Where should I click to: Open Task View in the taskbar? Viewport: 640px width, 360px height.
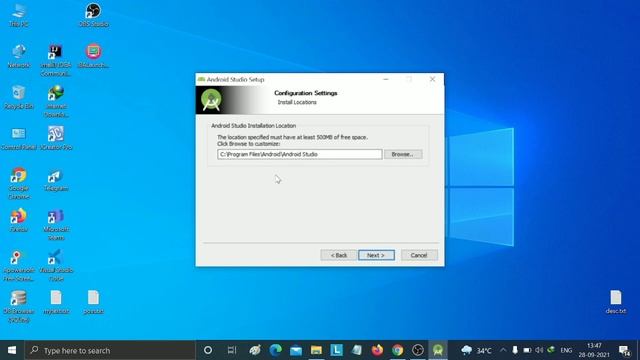click(232, 350)
